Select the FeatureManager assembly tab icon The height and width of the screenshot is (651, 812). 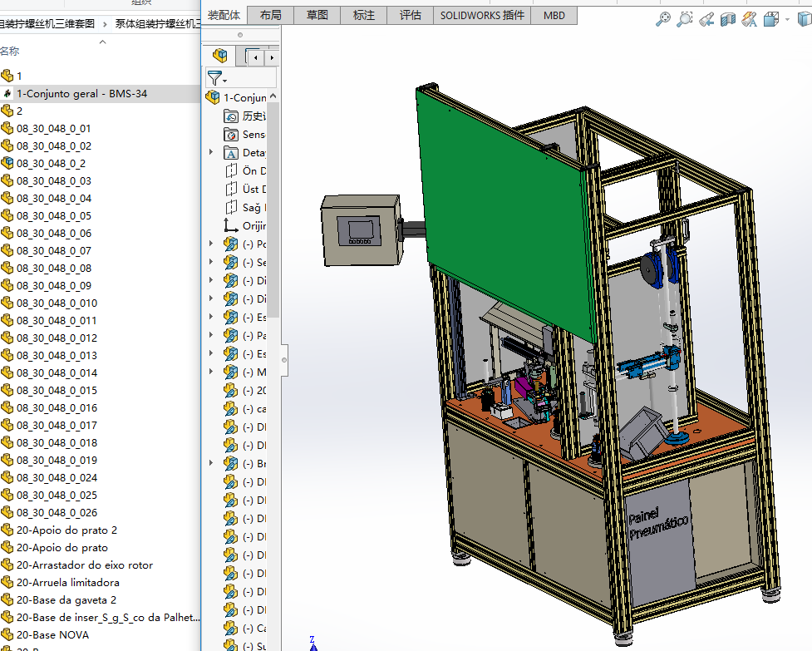pyautogui.click(x=220, y=56)
